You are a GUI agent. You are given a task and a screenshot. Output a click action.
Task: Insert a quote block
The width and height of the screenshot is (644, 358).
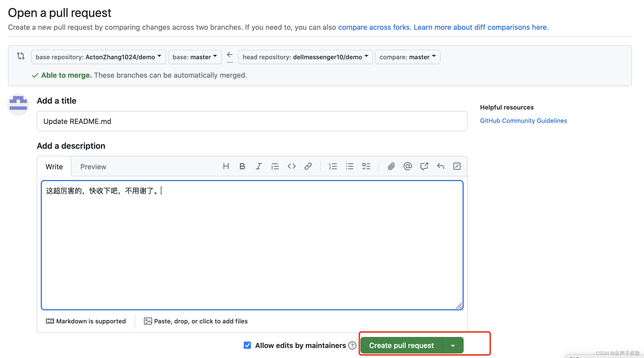(275, 166)
